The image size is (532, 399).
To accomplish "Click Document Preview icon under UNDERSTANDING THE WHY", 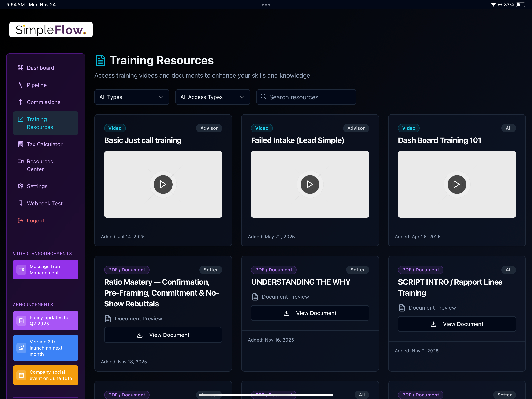I will coord(255,297).
